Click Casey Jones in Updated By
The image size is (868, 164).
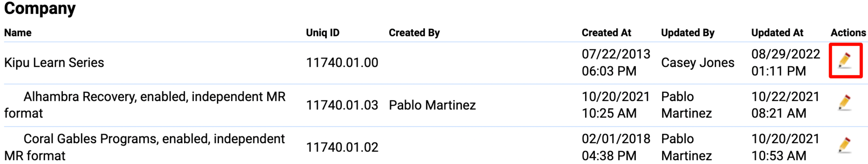click(x=697, y=63)
